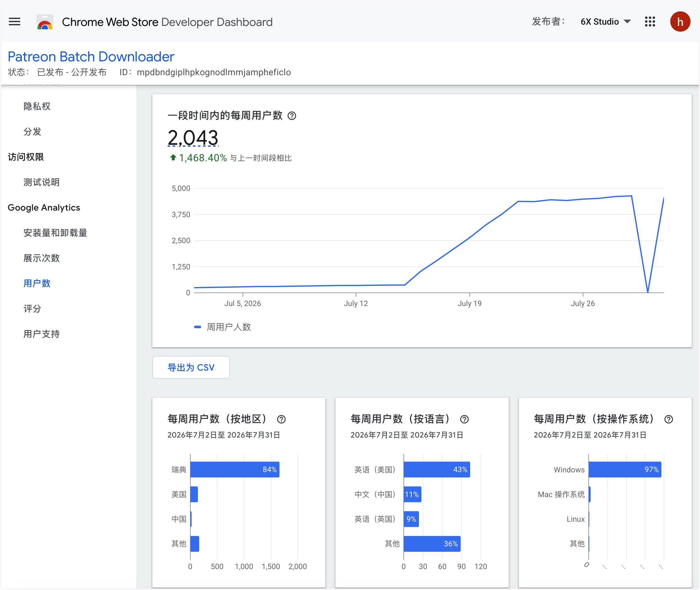This screenshot has width=700, height=590.
Task: Open the 用户支持 sidebar page
Action: (41, 334)
